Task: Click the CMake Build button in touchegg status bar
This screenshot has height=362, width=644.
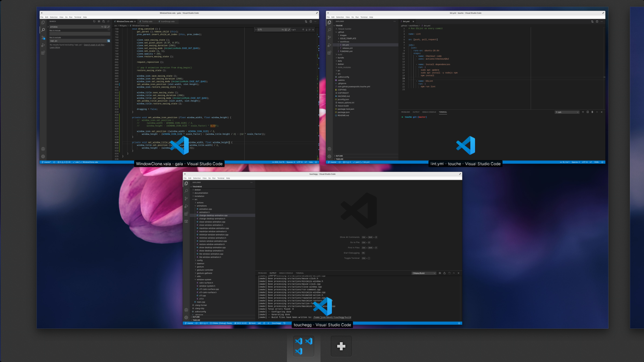Action: 252,323
